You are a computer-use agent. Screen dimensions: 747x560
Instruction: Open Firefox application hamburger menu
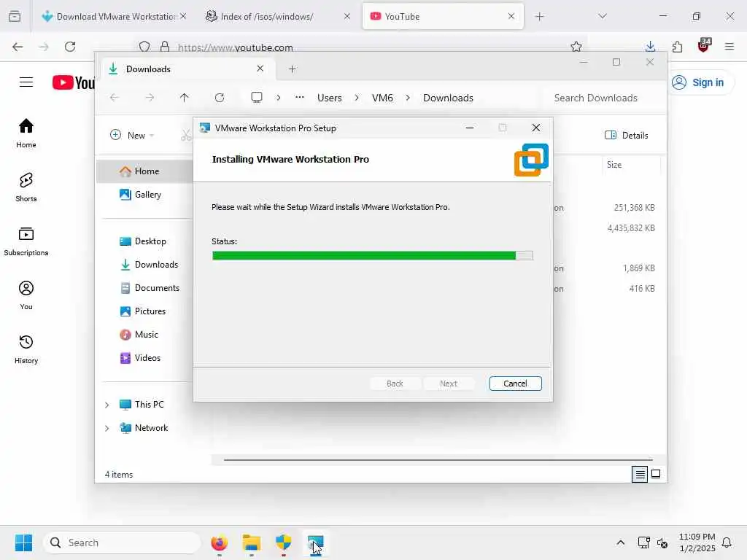[x=729, y=47]
